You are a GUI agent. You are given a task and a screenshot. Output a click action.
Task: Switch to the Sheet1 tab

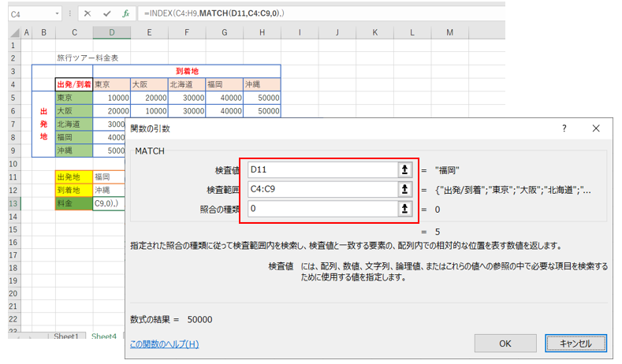pos(66,336)
